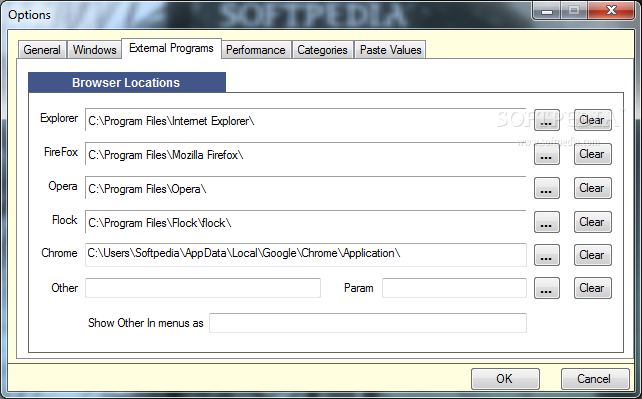Click the Chrome path field
Screen dimensions: 642x399
(x=305, y=255)
